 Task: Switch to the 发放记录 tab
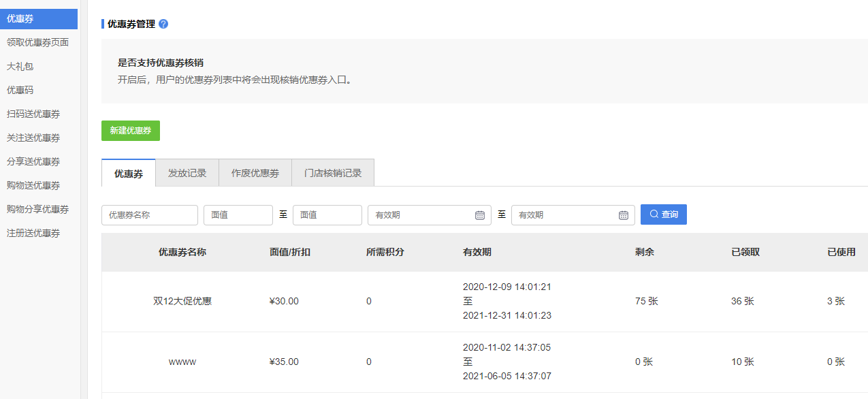(x=187, y=173)
